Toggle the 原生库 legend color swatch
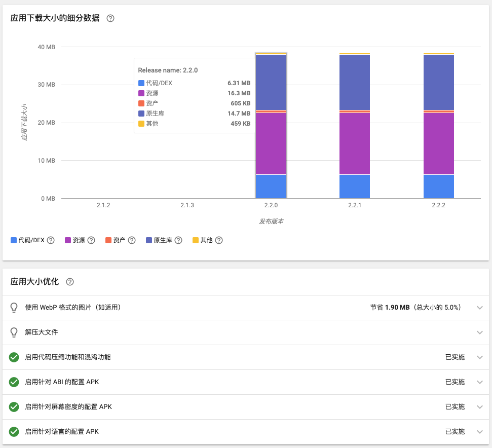The height and width of the screenshot is (448, 492). click(x=149, y=240)
